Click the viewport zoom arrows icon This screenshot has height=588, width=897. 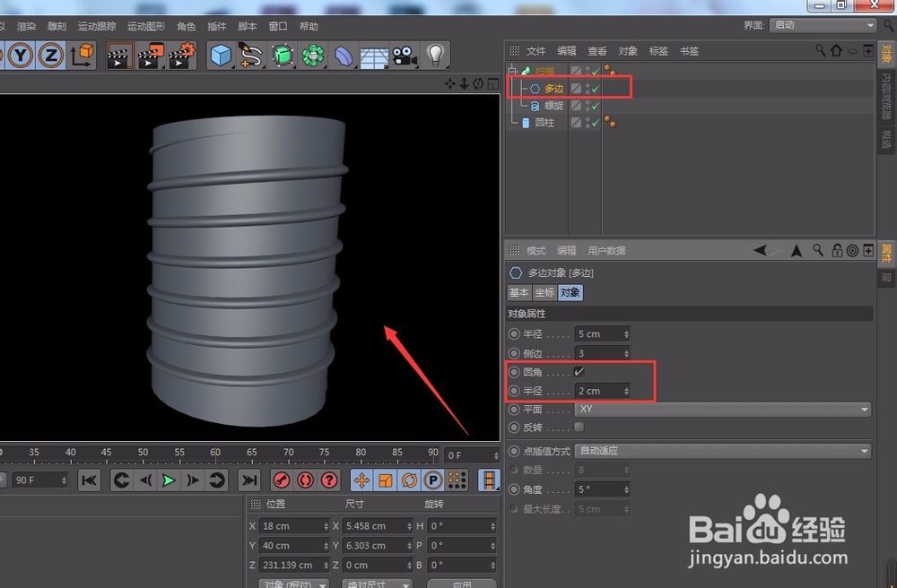464,84
